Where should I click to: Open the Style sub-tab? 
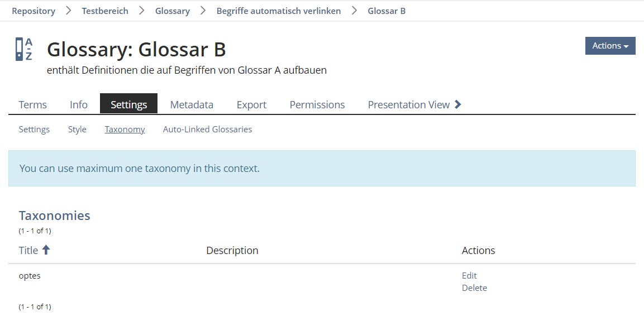[77, 130]
